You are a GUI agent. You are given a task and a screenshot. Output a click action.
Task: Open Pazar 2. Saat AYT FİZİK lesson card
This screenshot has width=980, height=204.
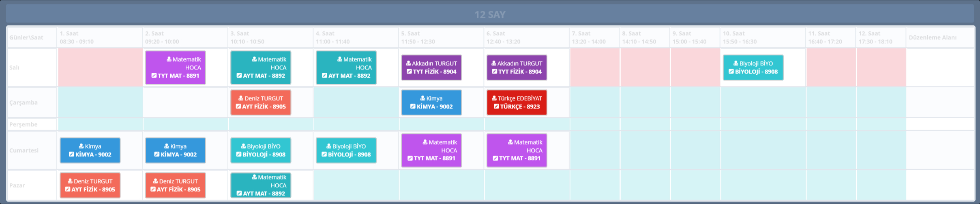click(175, 185)
